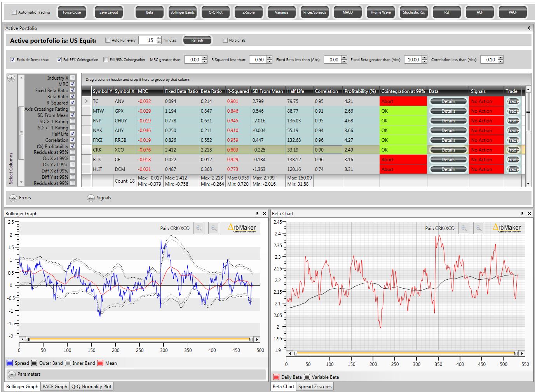Click left arrow of Beta chart range bar

[289, 353]
